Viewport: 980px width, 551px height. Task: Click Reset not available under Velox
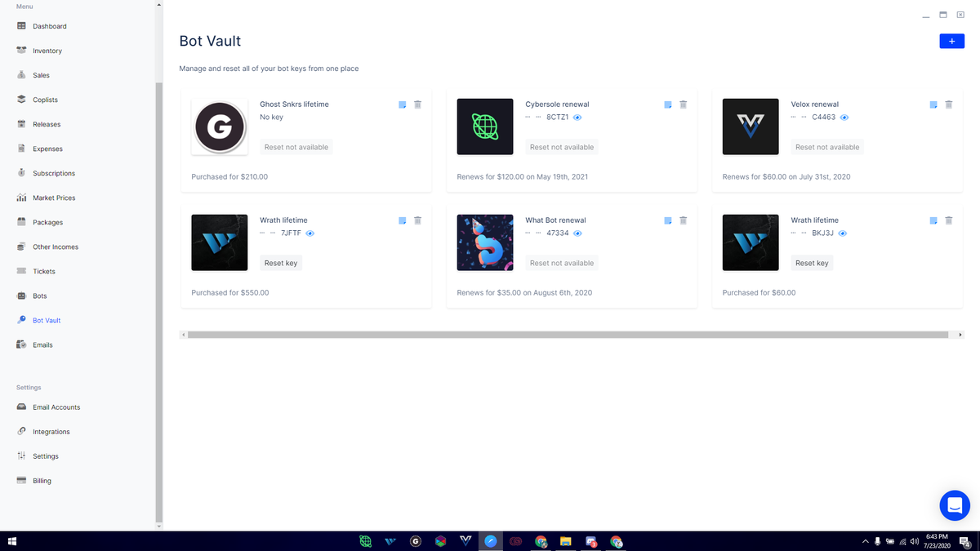[827, 147]
